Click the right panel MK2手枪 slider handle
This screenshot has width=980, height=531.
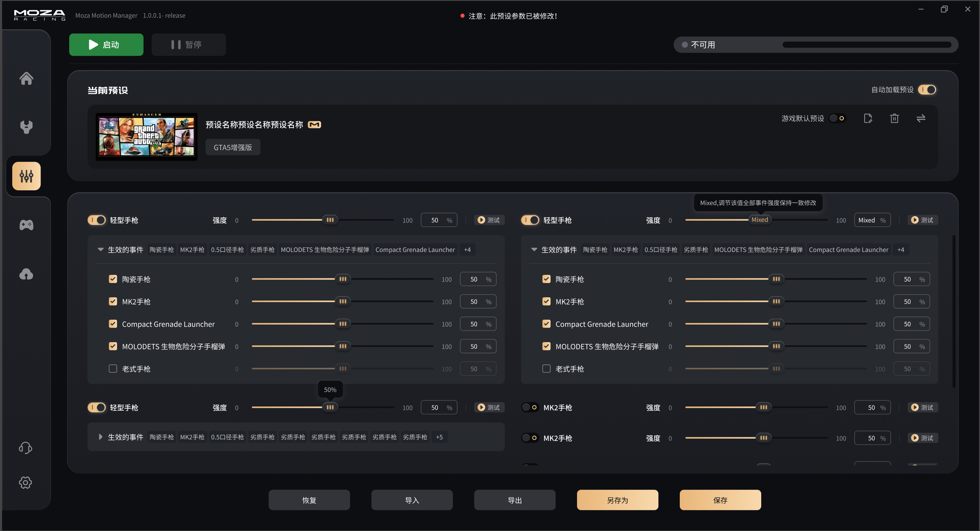pyautogui.click(x=777, y=302)
